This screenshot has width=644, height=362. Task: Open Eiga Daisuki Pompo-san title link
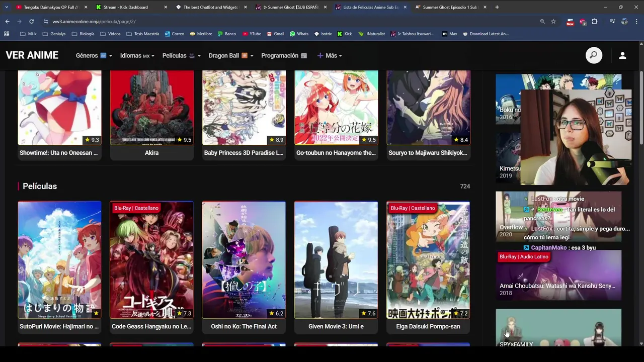pyautogui.click(x=428, y=326)
